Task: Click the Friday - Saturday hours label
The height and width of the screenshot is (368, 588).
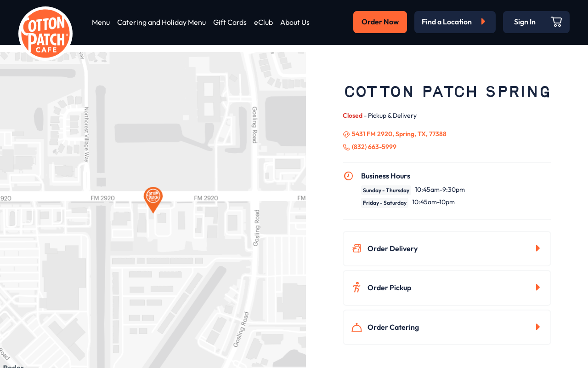Action: pos(384,203)
